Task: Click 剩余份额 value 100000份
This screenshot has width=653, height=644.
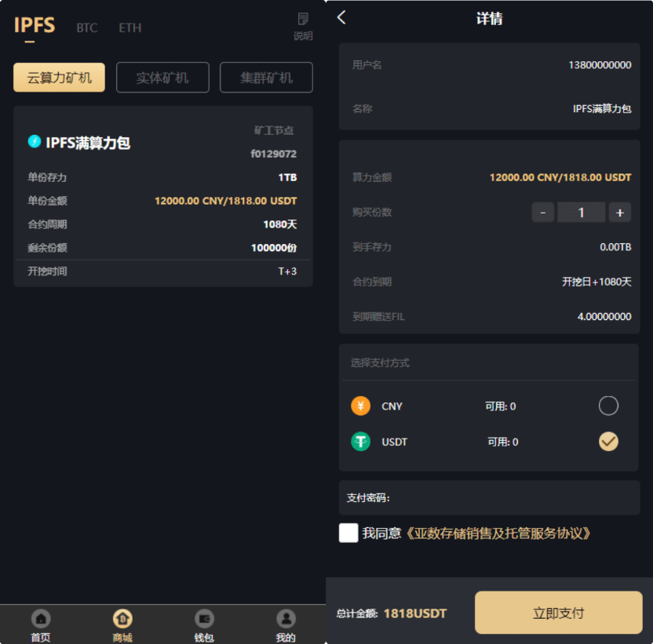Action: click(x=274, y=248)
